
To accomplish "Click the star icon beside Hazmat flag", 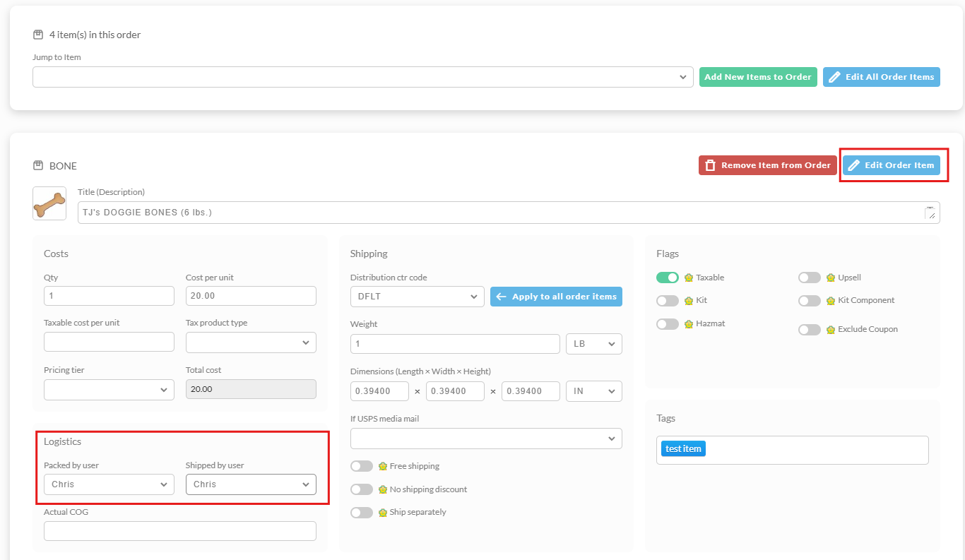I will 689,324.
